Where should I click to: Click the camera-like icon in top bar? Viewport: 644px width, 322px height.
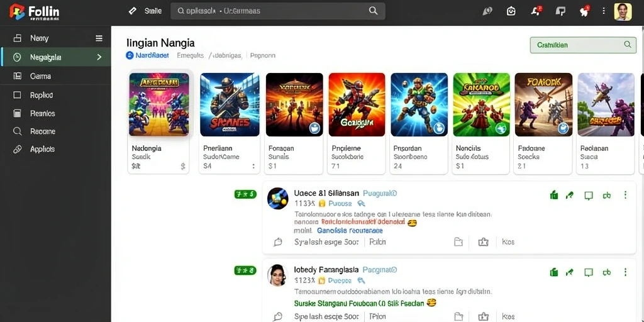coord(511,11)
